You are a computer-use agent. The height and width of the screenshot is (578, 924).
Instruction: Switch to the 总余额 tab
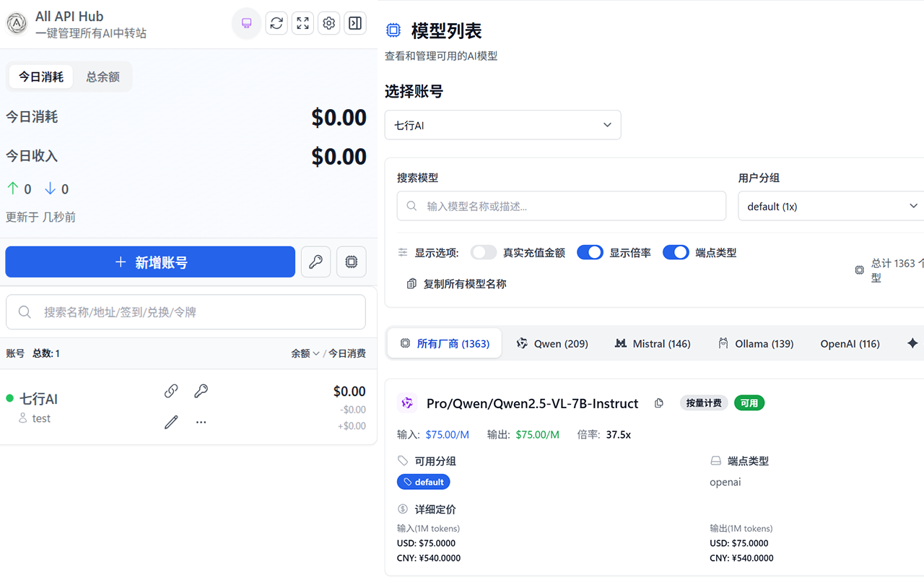[x=102, y=77]
